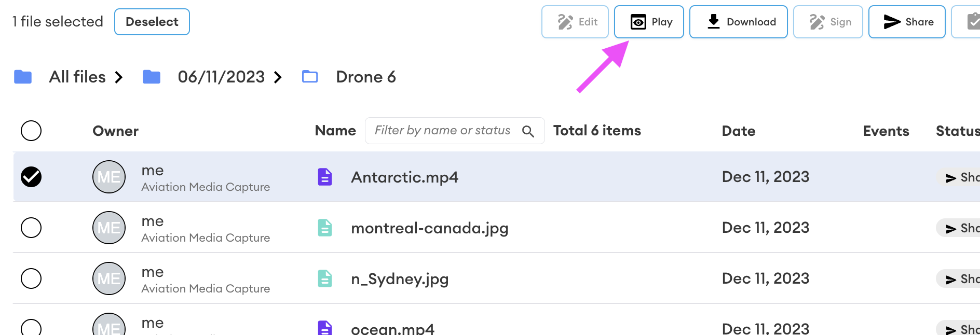Click Shared status badge in Antarctic.mp4 row
This screenshot has height=335, width=980.
pos(959,177)
